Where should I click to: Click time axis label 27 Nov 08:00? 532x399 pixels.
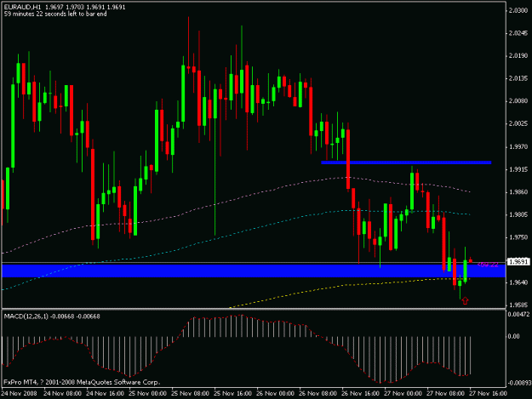445,394
